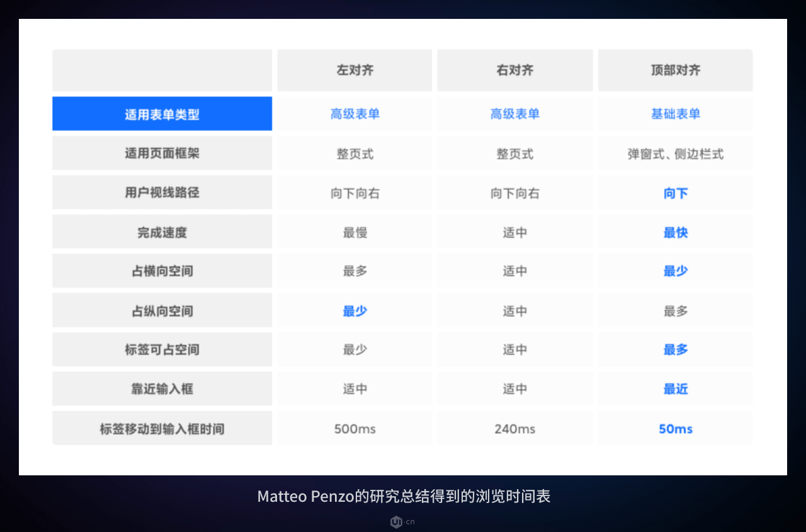The image size is (806, 532).
Task: Click the blue 50ms value
Action: click(x=676, y=429)
